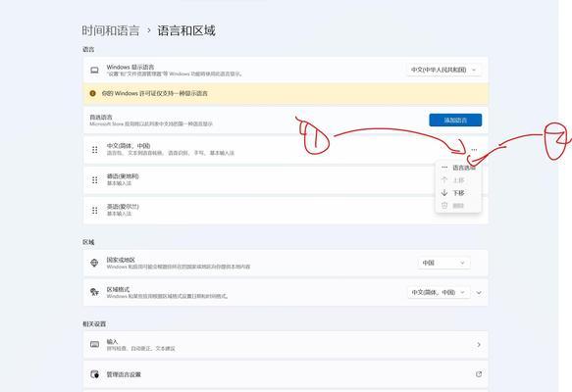Image resolution: width=572 pixels, height=392 pixels.
Task: Click the down arrow icon beside 下移
Action: pos(444,193)
